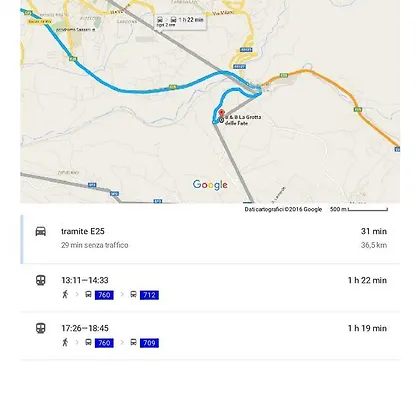The width and height of the screenshot is (420, 420).
Task: Click the 1 h 22 min tooltip on map
Action: pyautogui.click(x=180, y=22)
